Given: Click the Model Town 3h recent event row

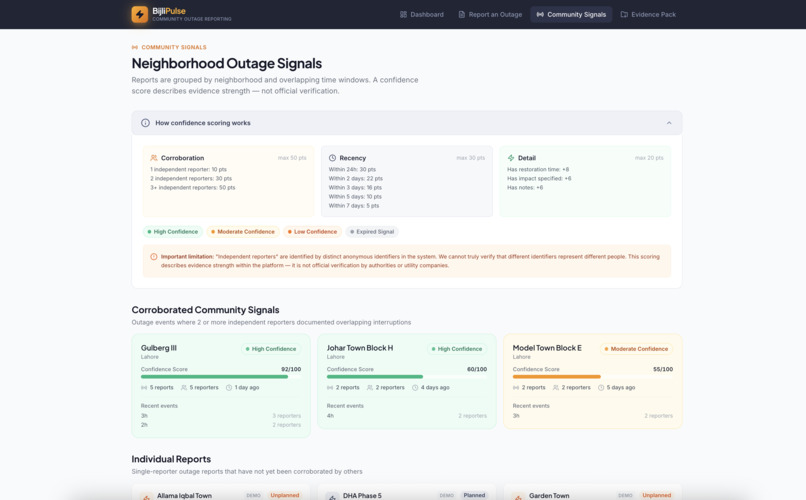Looking at the screenshot, I should [593, 416].
